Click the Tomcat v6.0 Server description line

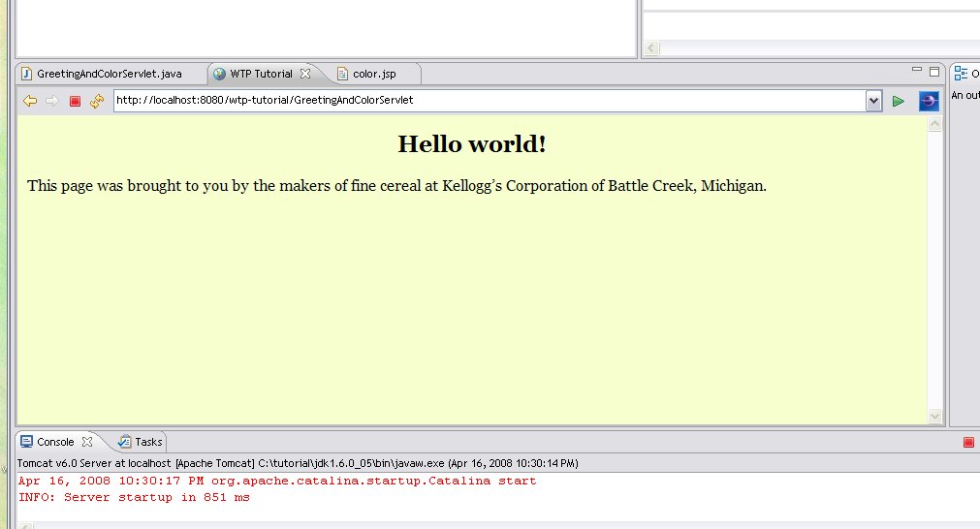point(298,463)
